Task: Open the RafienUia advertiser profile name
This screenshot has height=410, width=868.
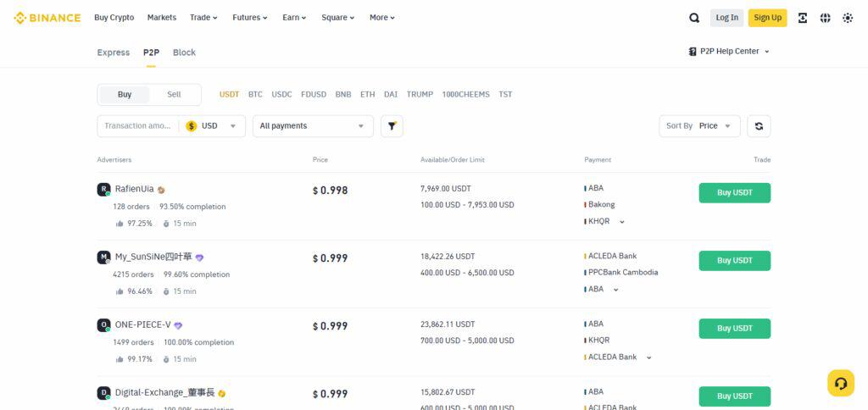Action: [135, 189]
